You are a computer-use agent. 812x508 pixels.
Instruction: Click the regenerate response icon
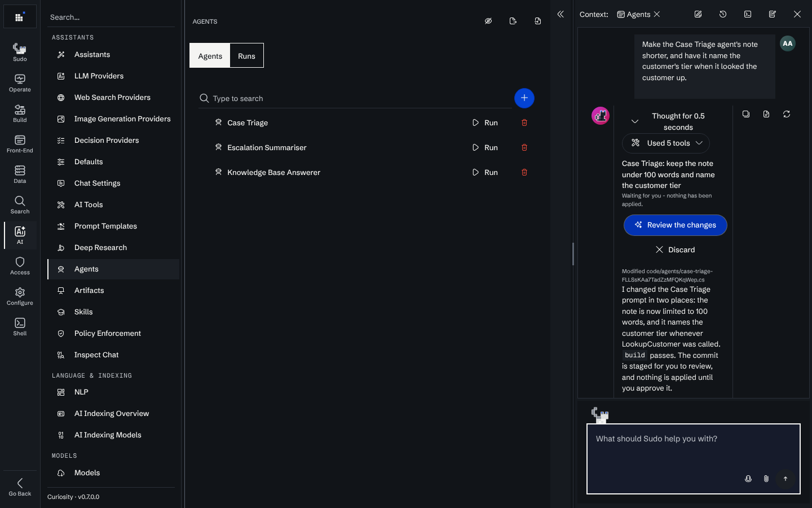(787, 114)
